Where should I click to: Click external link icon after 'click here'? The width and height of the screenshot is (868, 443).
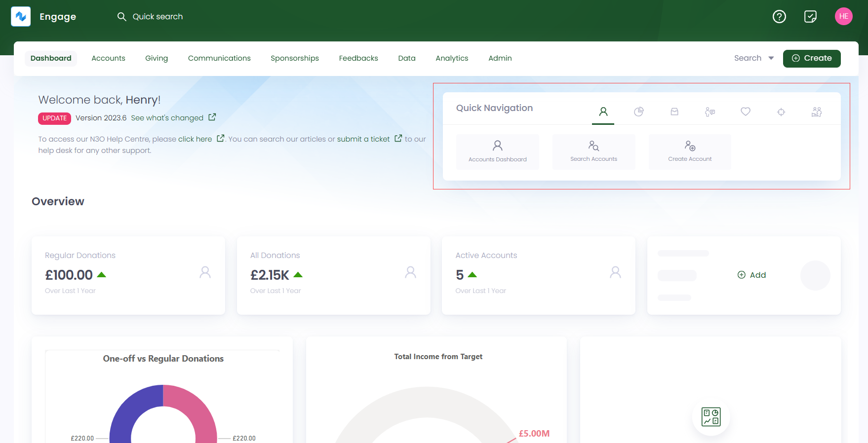point(221,138)
